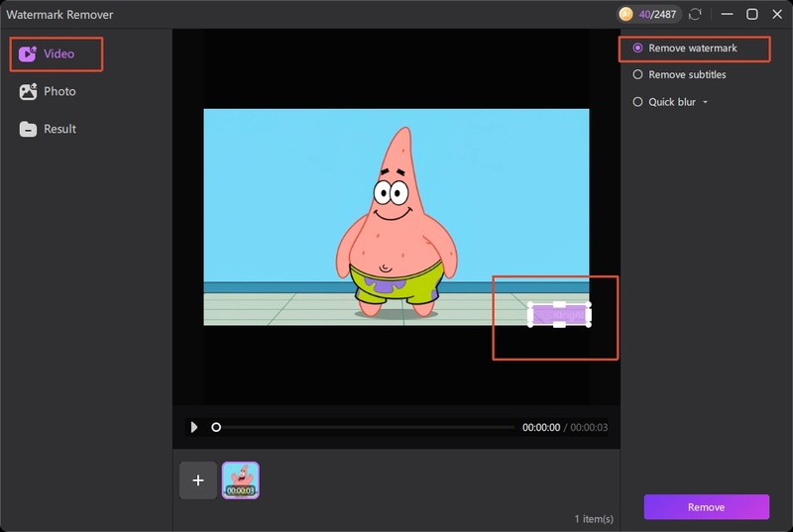Minimize the Watermark Remover window
The image size is (793, 532).
click(728, 14)
